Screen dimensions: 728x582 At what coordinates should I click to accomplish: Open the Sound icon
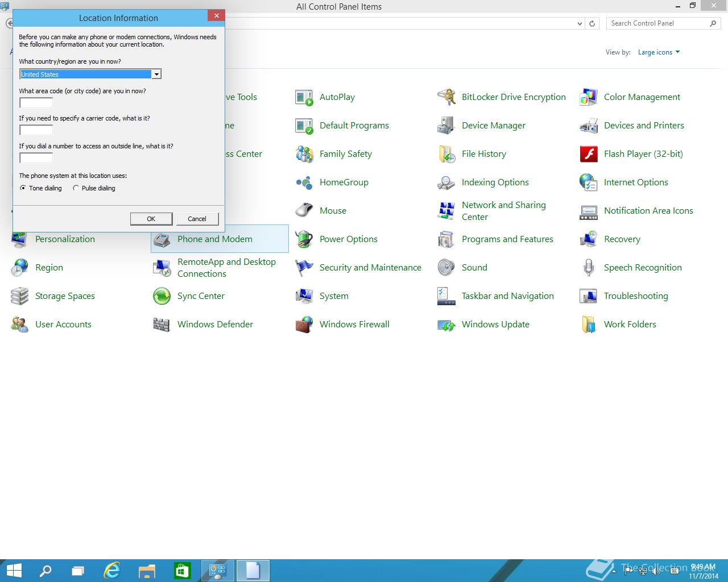446,268
